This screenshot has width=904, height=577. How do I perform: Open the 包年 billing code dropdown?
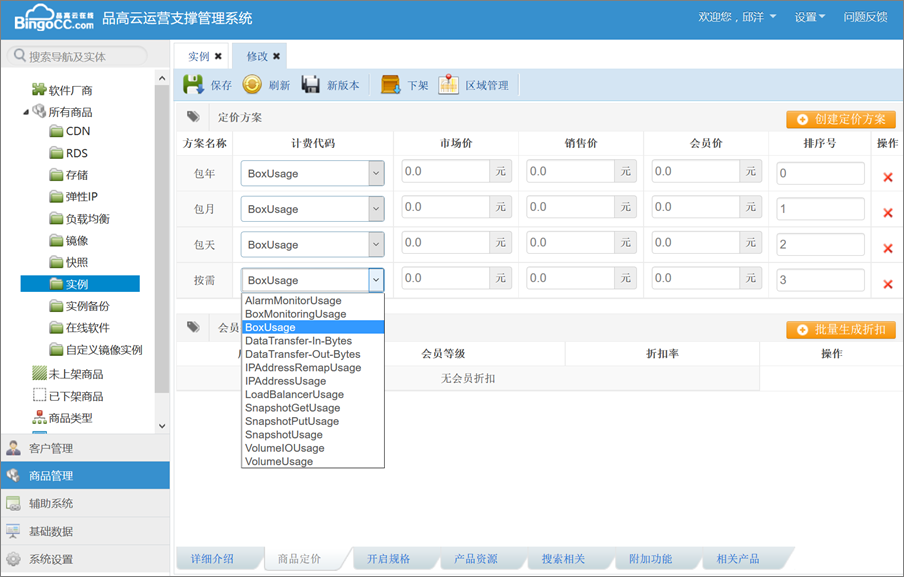tap(376, 174)
